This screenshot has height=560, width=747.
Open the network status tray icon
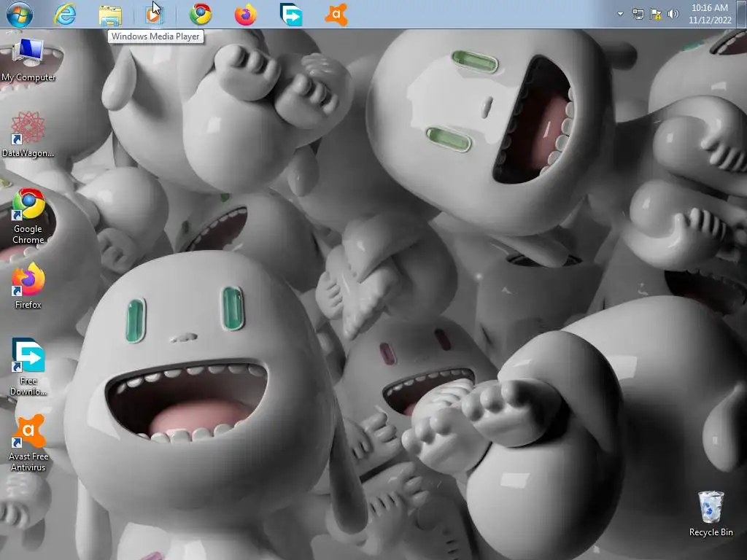[638, 15]
